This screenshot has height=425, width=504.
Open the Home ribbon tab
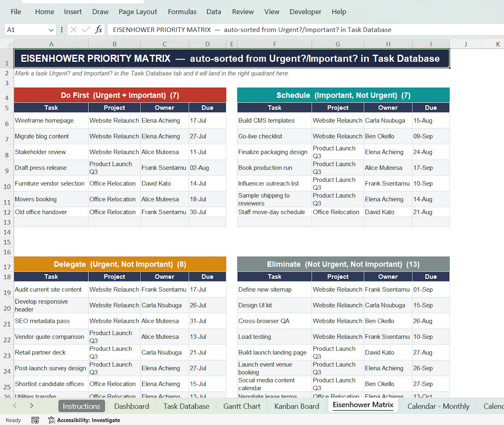[44, 12]
